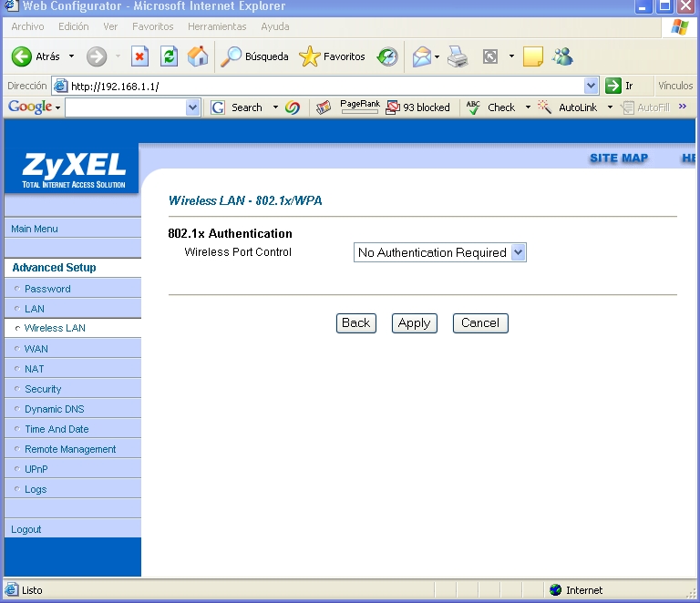Click the 93 blocked popup blocker
This screenshot has width=700, height=603.
point(417,107)
